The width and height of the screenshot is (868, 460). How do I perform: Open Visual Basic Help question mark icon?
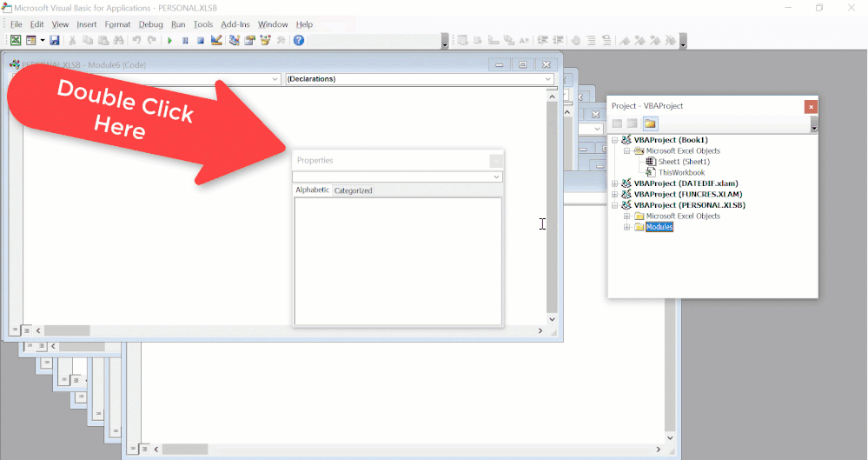298,41
